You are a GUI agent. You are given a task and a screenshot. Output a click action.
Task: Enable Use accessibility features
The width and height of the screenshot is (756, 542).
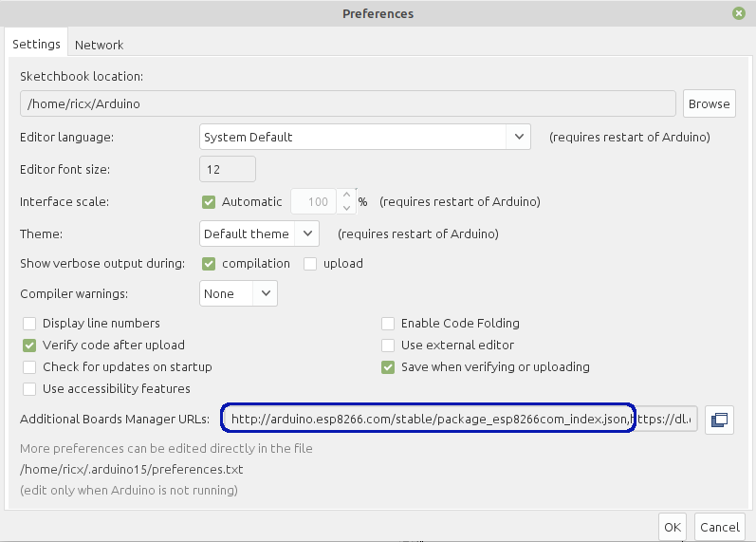tap(29, 389)
